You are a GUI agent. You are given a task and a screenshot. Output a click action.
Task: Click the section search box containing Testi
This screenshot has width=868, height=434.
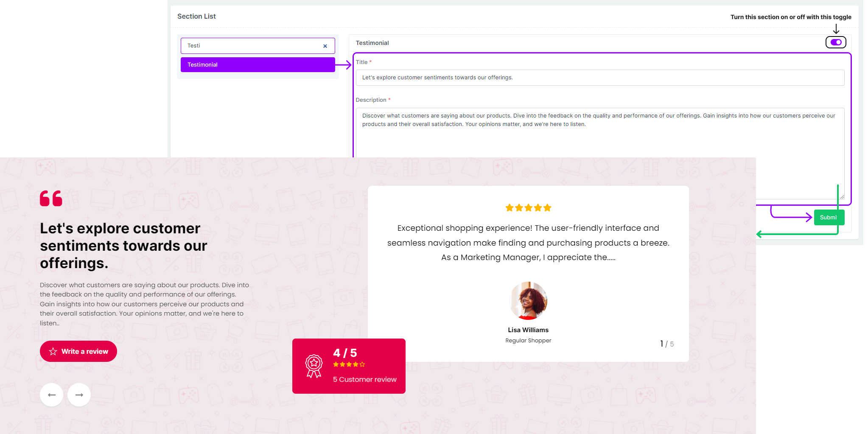(252, 46)
